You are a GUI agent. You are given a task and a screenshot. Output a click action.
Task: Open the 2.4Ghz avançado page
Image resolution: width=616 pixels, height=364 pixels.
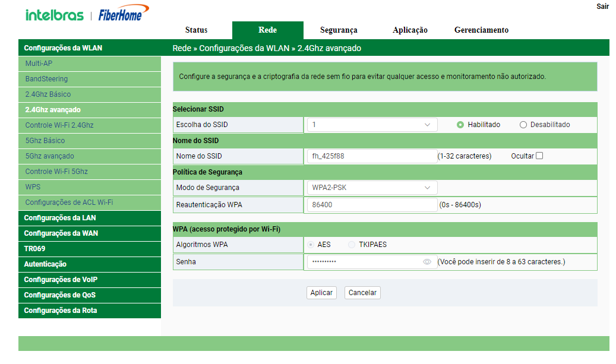[x=90, y=110]
